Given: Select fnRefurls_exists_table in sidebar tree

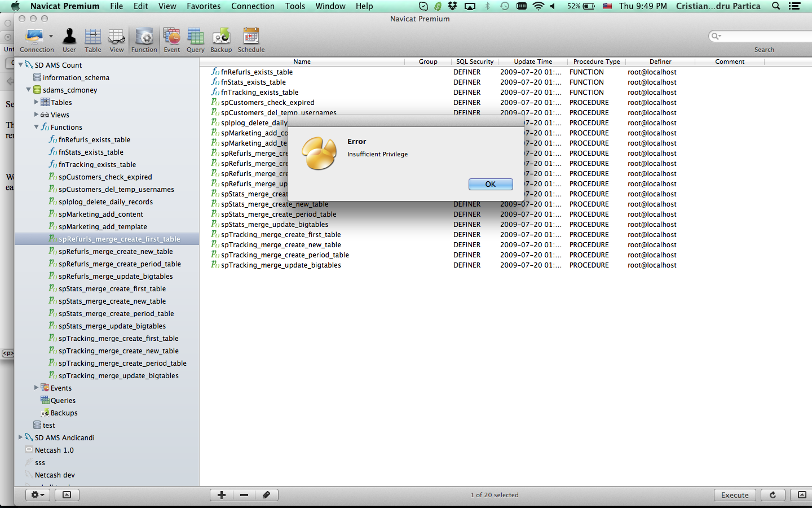Looking at the screenshot, I should tap(94, 140).
